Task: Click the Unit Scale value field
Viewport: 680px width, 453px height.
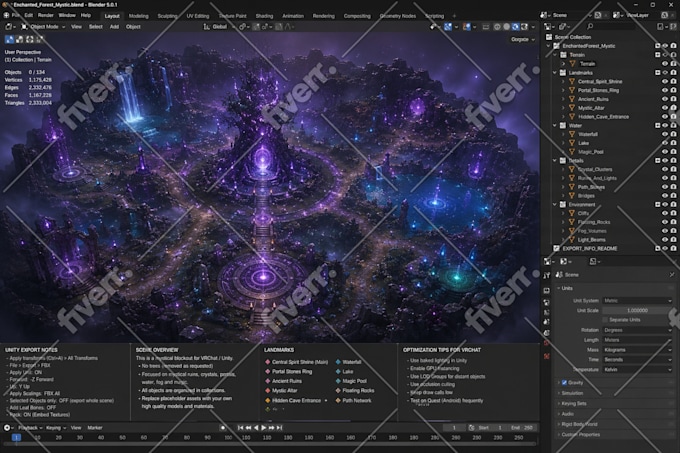Action: [x=638, y=310]
